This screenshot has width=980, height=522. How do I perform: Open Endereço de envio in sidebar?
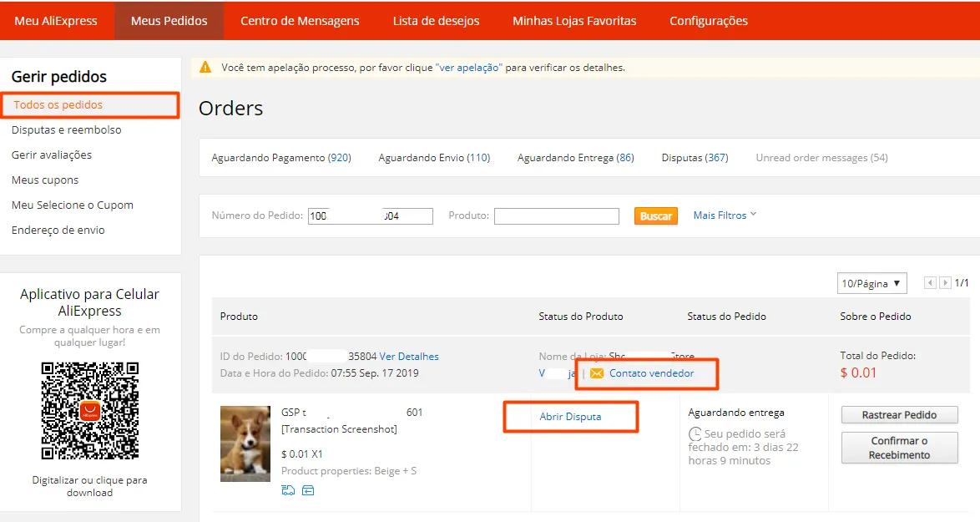tap(58, 230)
